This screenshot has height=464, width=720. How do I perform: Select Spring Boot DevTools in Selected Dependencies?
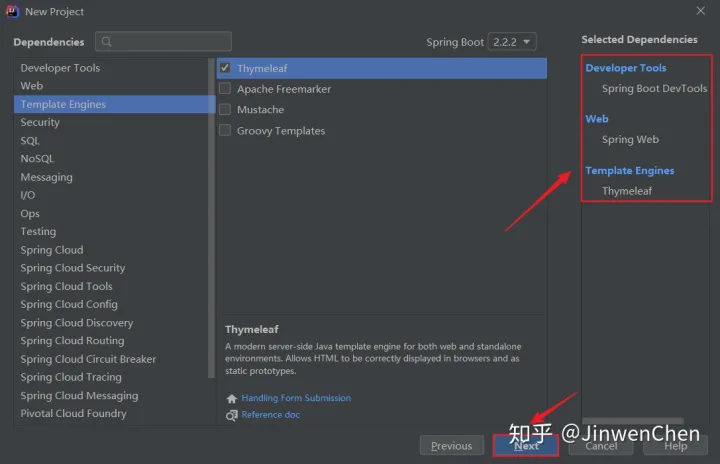tap(654, 88)
